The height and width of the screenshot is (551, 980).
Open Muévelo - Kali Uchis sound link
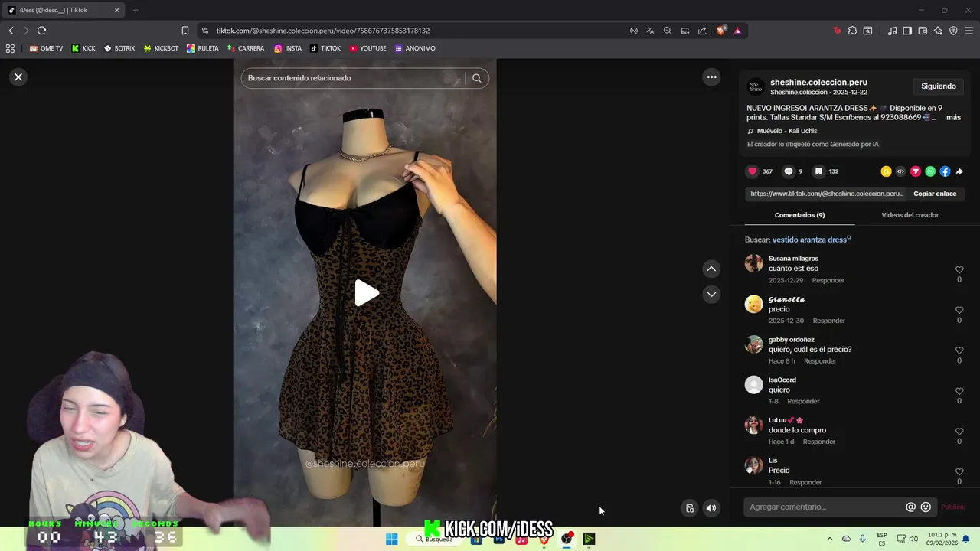[x=786, y=131]
